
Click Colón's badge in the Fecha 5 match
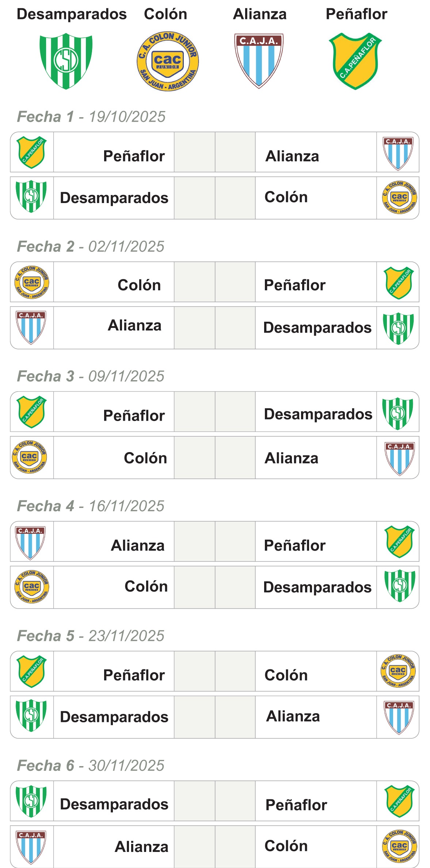pyautogui.click(x=398, y=671)
